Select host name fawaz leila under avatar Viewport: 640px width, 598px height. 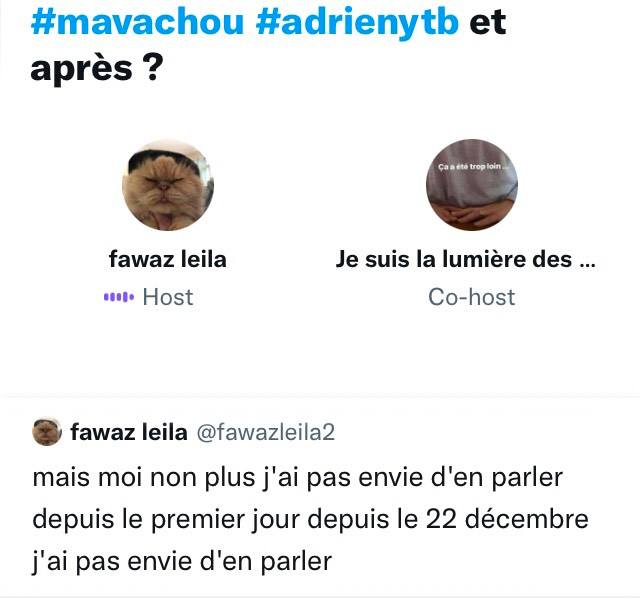tap(168, 259)
